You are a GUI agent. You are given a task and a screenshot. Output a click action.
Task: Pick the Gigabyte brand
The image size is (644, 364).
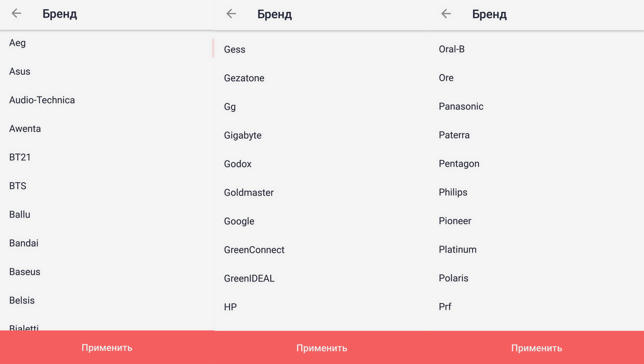tap(243, 136)
